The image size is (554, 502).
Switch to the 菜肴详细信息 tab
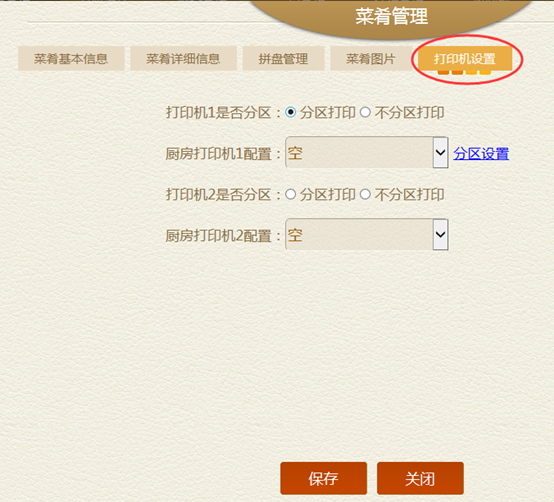[x=183, y=58]
